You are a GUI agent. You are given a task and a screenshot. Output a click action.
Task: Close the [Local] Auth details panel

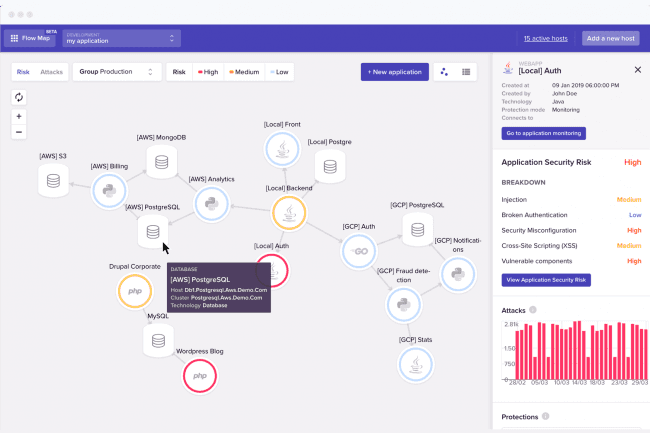(x=638, y=70)
